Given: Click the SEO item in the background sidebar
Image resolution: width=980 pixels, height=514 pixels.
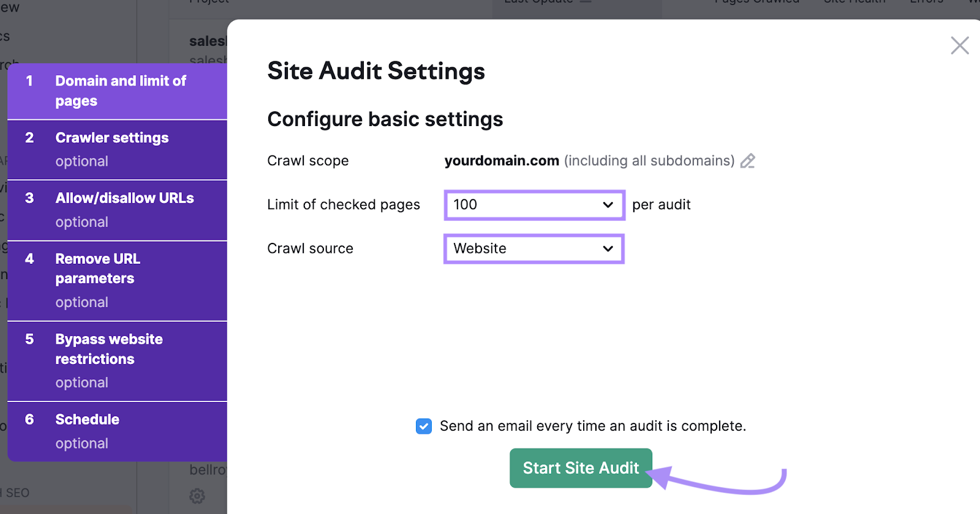Looking at the screenshot, I should [17, 493].
